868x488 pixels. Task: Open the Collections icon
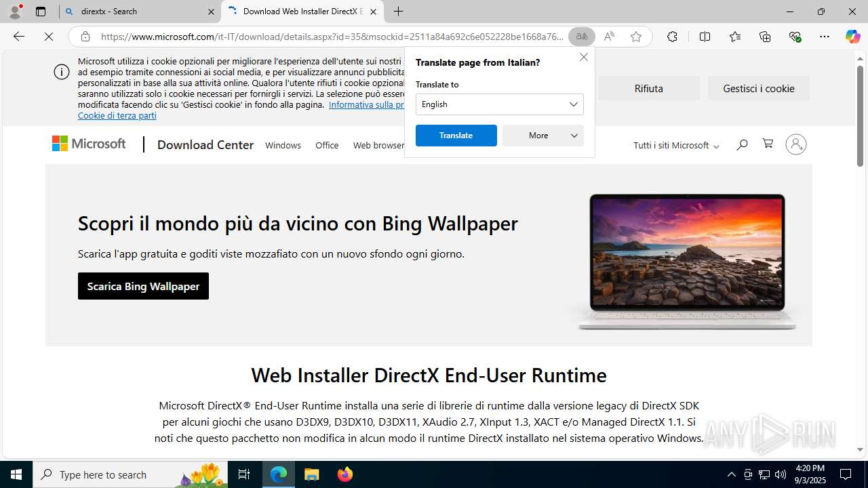click(765, 37)
